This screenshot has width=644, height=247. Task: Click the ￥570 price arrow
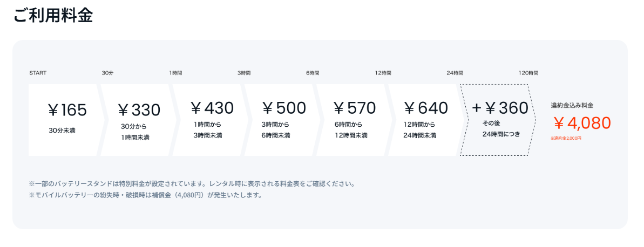(354, 120)
